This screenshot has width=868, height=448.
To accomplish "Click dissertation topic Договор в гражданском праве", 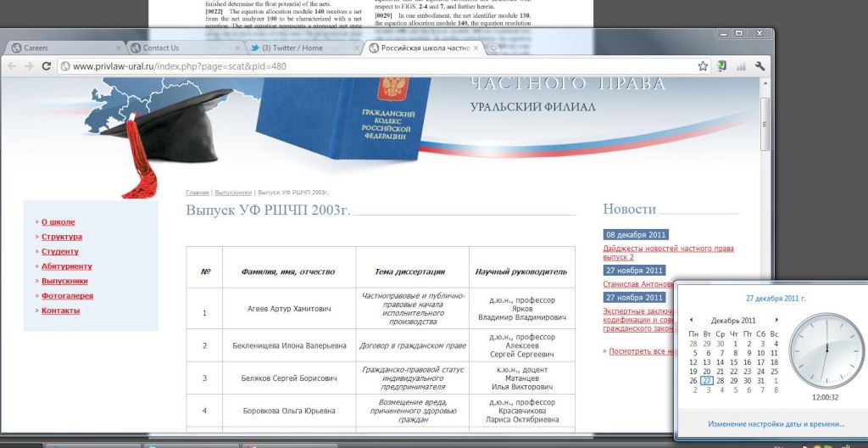I will (x=413, y=345).
